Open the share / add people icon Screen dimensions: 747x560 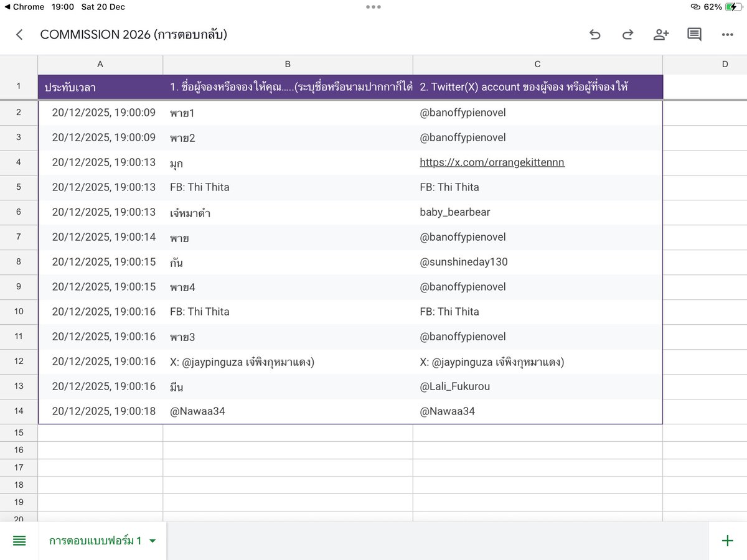(661, 35)
